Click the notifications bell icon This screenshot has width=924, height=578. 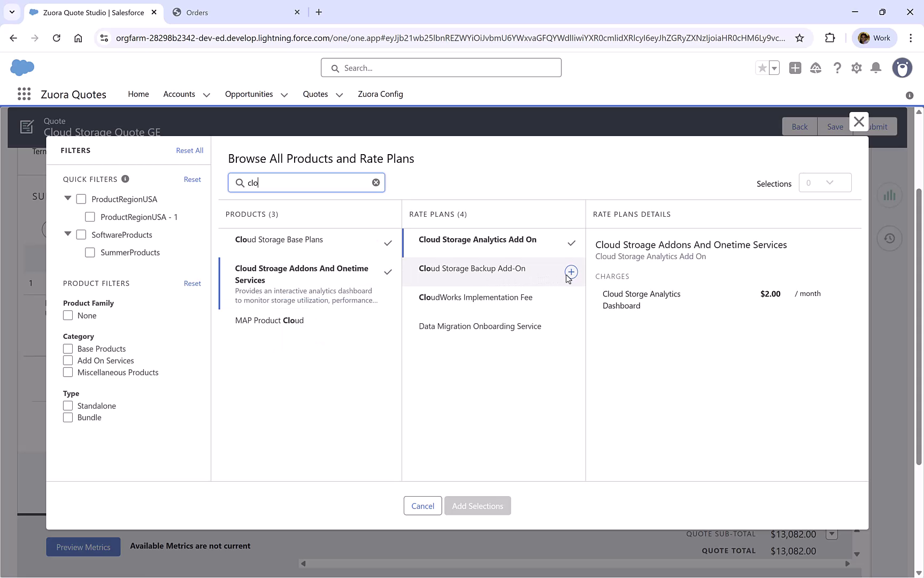(x=876, y=68)
